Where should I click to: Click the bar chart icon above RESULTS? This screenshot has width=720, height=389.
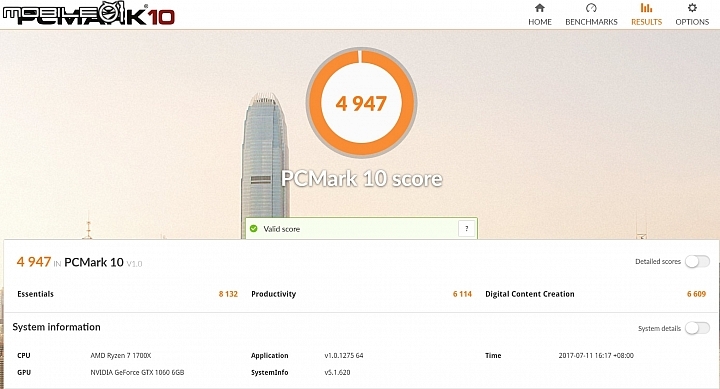[x=646, y=8]
